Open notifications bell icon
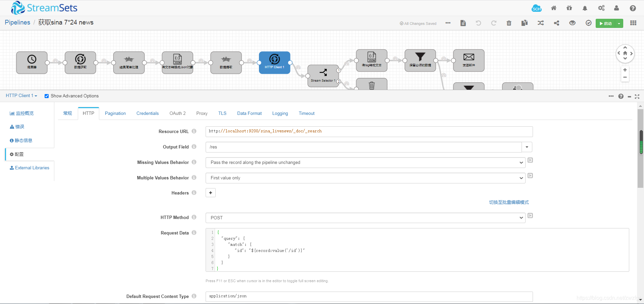The width and height of the screenshot is (644, 304). [585, 8]
